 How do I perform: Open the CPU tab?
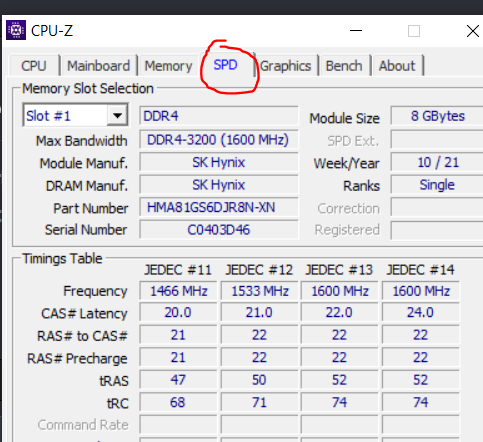[x=34, y=66]
